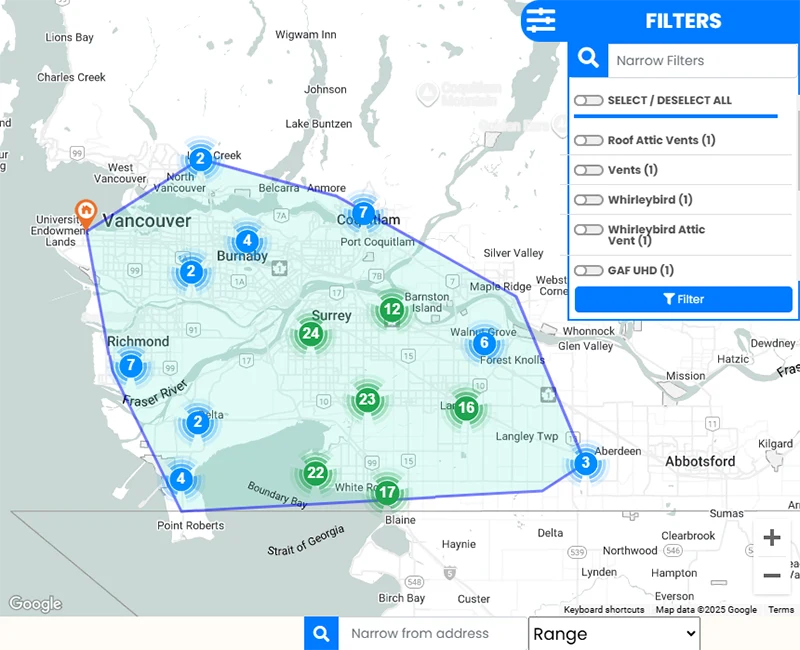Click the magnifying glass icon in the filters panel
Screen dimensions: 800x650
(x=588, y=59)
